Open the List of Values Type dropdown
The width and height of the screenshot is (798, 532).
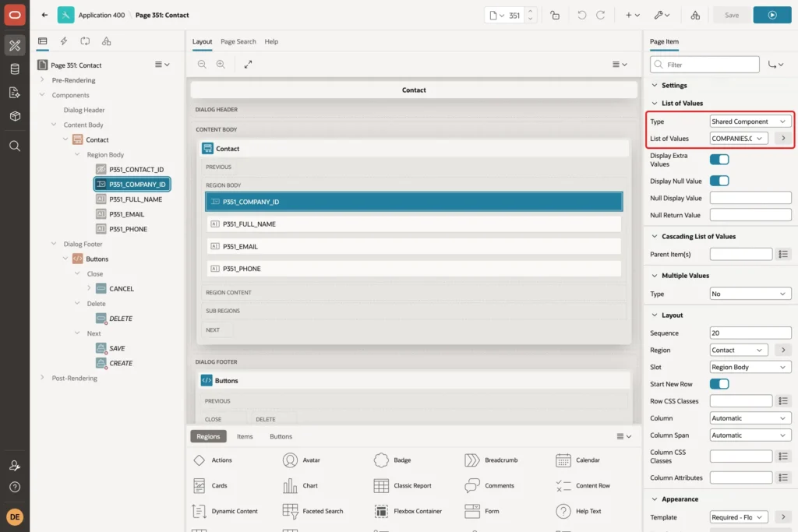[x=750, y=121]
